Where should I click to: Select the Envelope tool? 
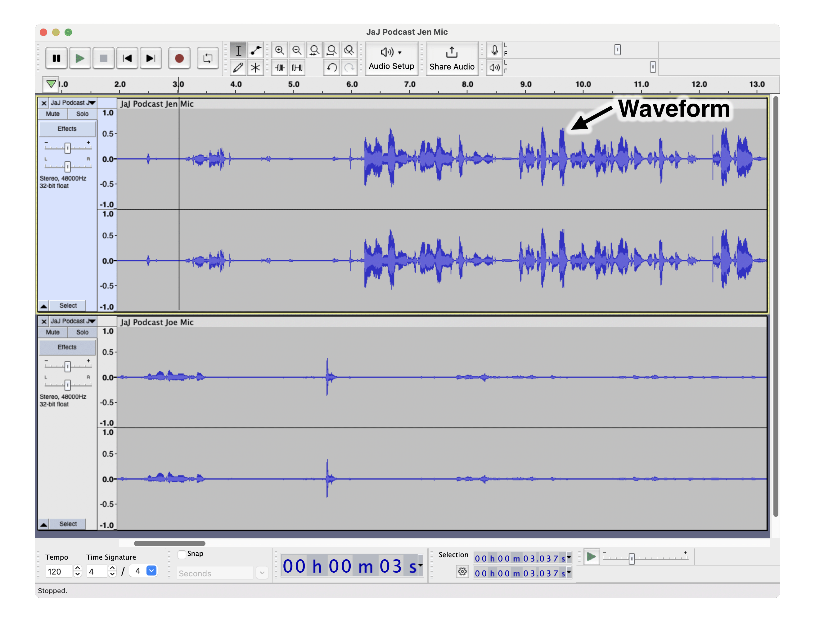255,50
